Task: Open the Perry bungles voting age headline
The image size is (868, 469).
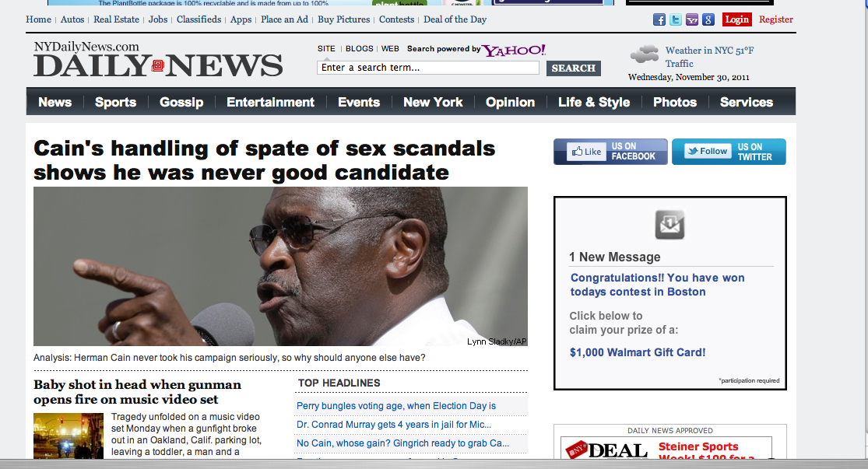Action: click(396, 406)
